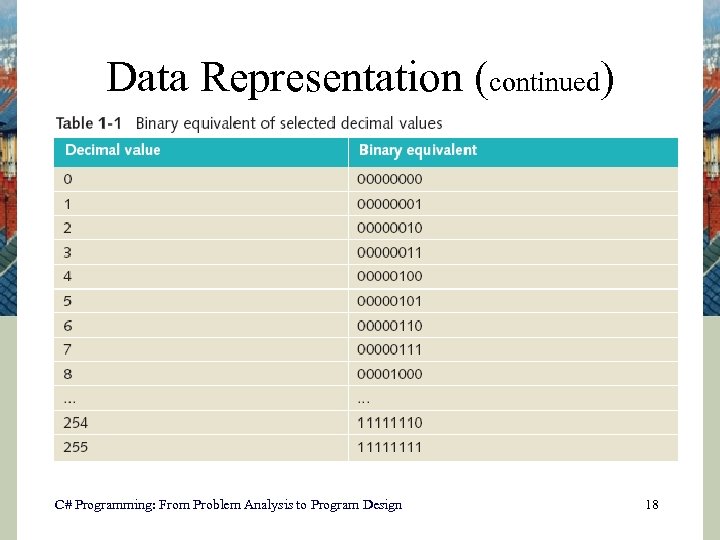Click the 'Decimal value' column header
Image resolution: width=720 pixels, height=540 pixels.
point(113,150)
